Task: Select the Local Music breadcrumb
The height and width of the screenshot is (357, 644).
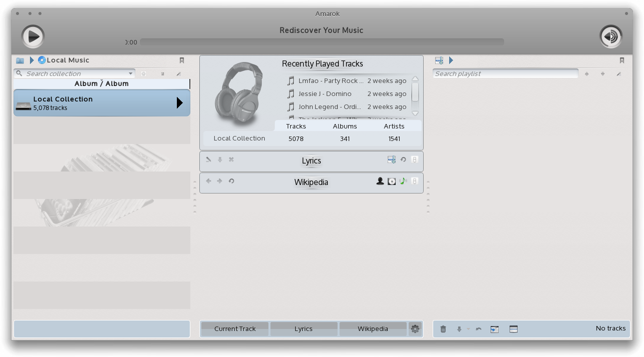Action: pos(63,60)
